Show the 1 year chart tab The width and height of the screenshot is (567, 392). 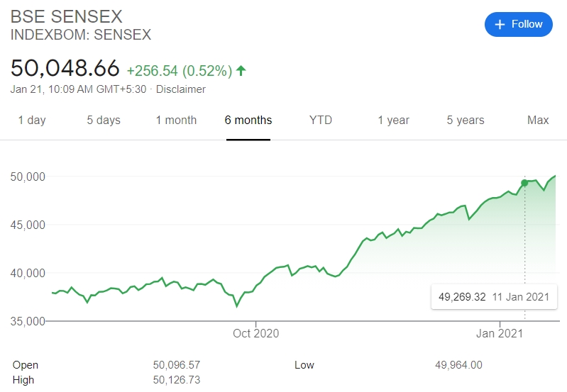click(393, 120)
